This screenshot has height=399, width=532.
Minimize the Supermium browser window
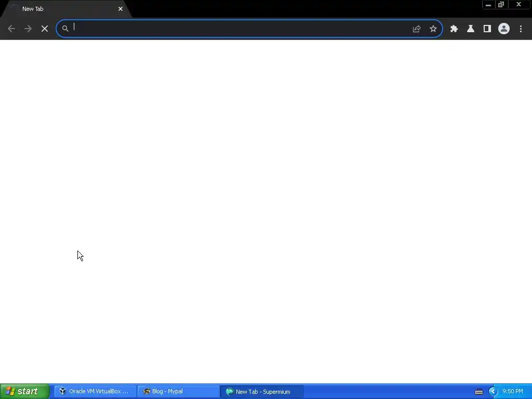pyautogui.click(x=488, y=5)
